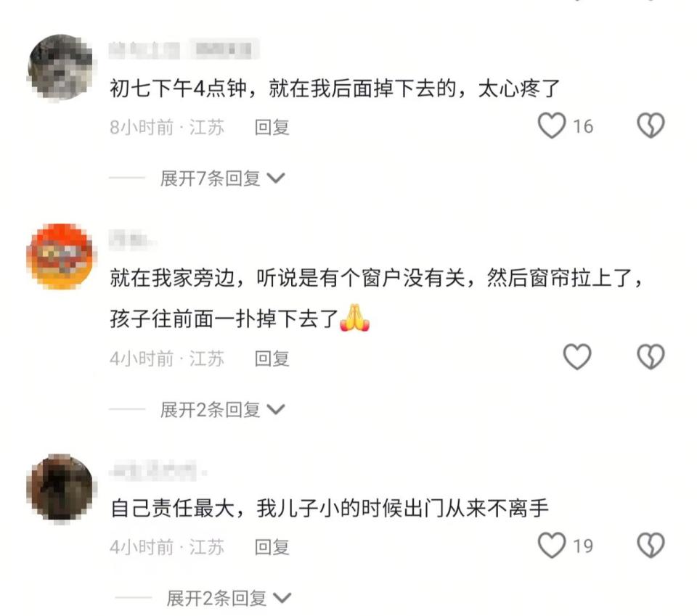The width and height of the screenshot is (697, 616).
Task: Like the comment with 19 likes
Action: tap(552, 546)
